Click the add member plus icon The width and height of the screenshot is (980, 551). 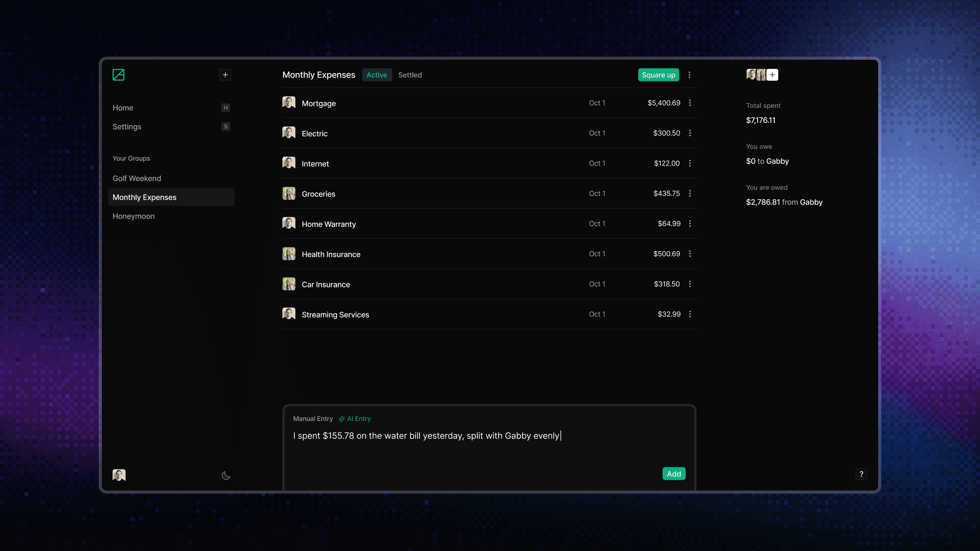pyautogui.click(x=773, y=75)
